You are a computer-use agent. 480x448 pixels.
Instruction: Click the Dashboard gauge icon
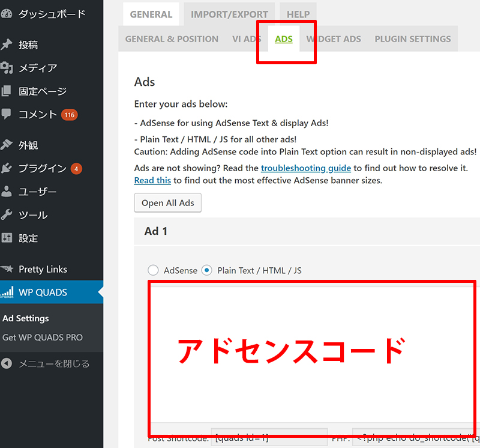click(x=6, y=14)
